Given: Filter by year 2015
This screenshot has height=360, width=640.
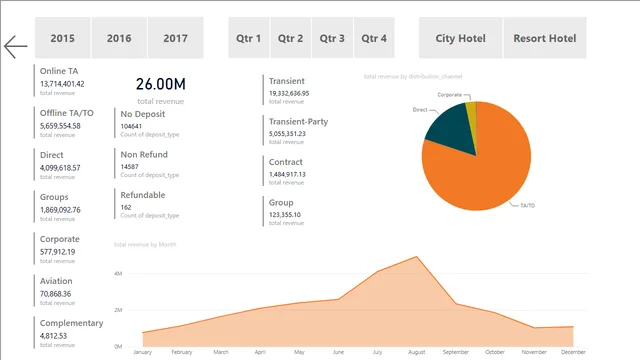Looking at the screenshot, I should (x=62, y=38).
